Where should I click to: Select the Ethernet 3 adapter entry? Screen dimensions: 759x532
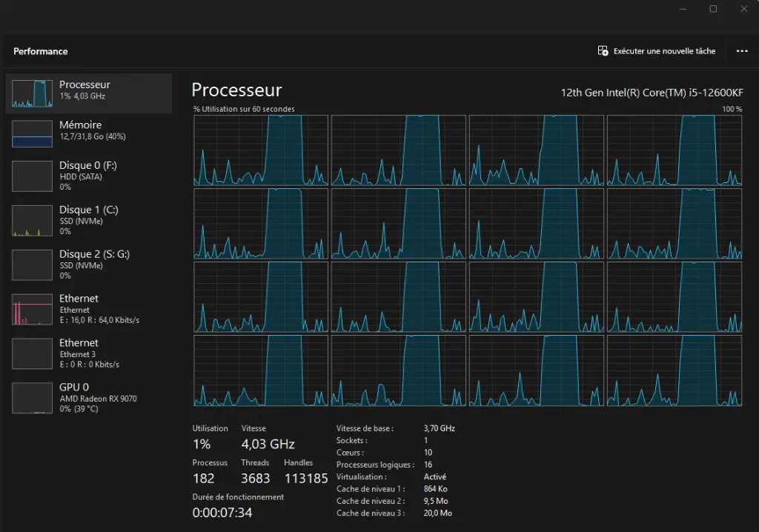coord(89,353)
